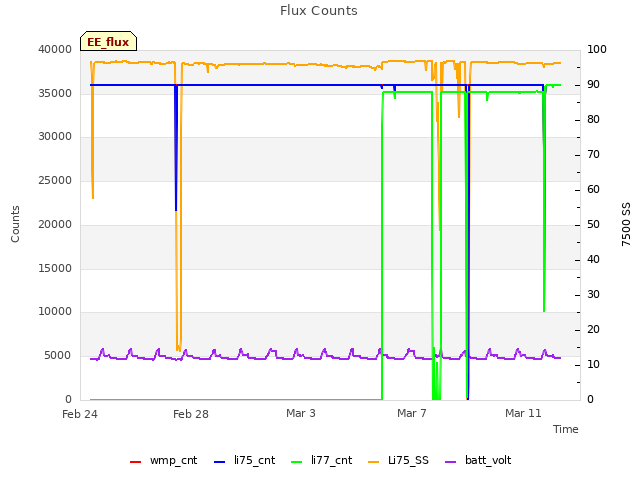Viewport: 640px width, 480px height.
Task: Select the EE_flux tab label
Action: click(x=108, y=42)
